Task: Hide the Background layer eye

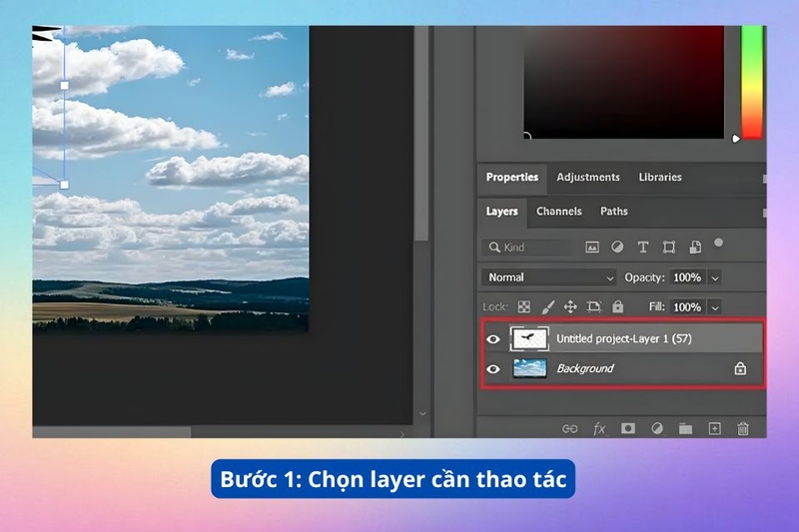Action: coord(492,368)
